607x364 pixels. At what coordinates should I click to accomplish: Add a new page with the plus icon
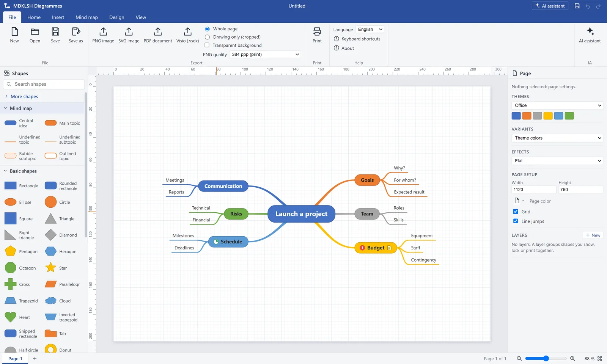click(x=35, y=359)
